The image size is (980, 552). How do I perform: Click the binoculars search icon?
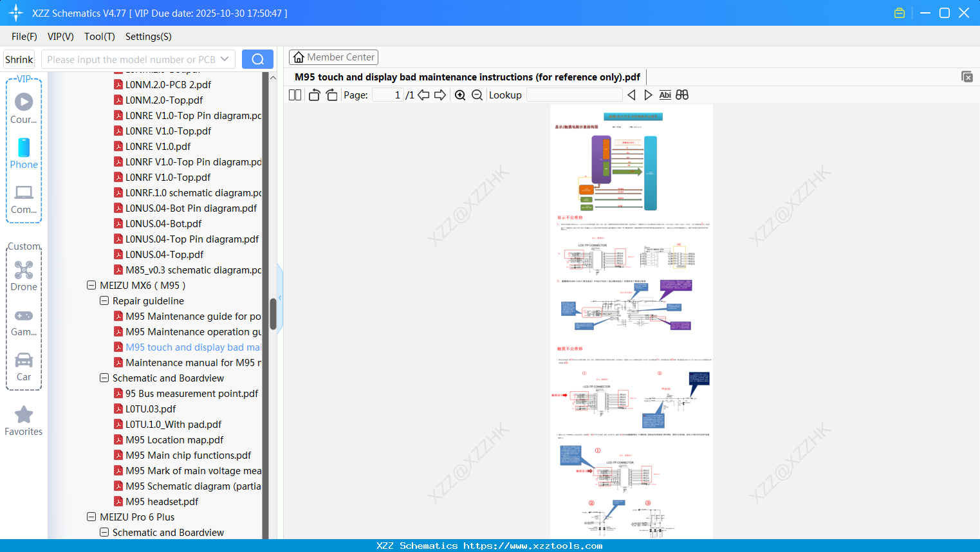click(x=682, y=95)
